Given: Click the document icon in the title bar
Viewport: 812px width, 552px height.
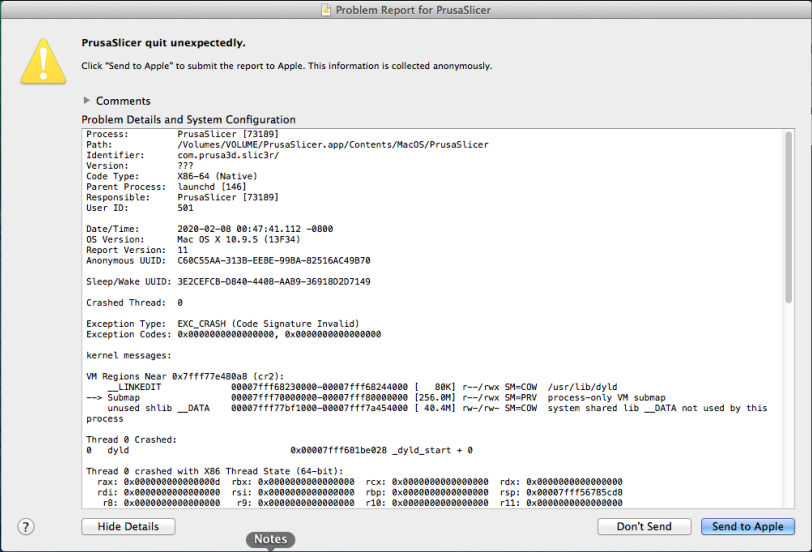Looking at the screenshot, I should coord(326,10).
